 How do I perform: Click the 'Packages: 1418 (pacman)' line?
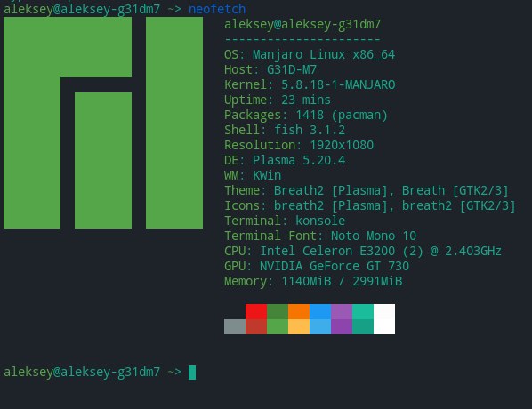(306, 115)
